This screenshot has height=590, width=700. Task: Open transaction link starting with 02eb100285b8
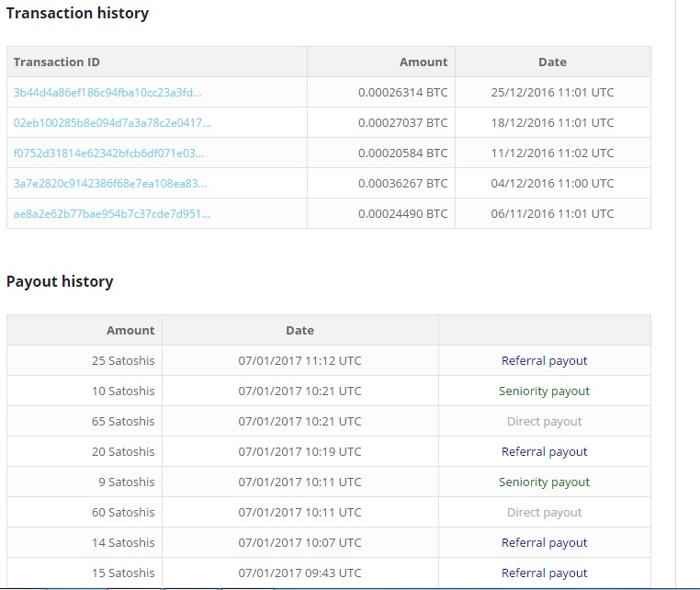pos(112,123)
